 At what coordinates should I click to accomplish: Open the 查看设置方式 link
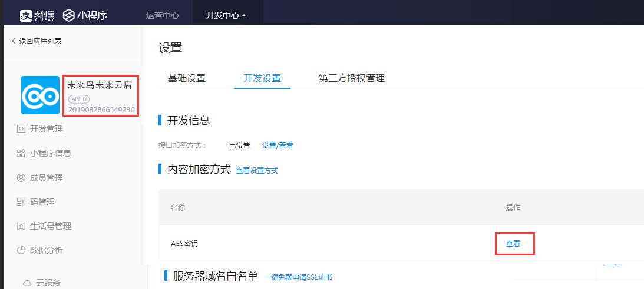coord(257,170)
